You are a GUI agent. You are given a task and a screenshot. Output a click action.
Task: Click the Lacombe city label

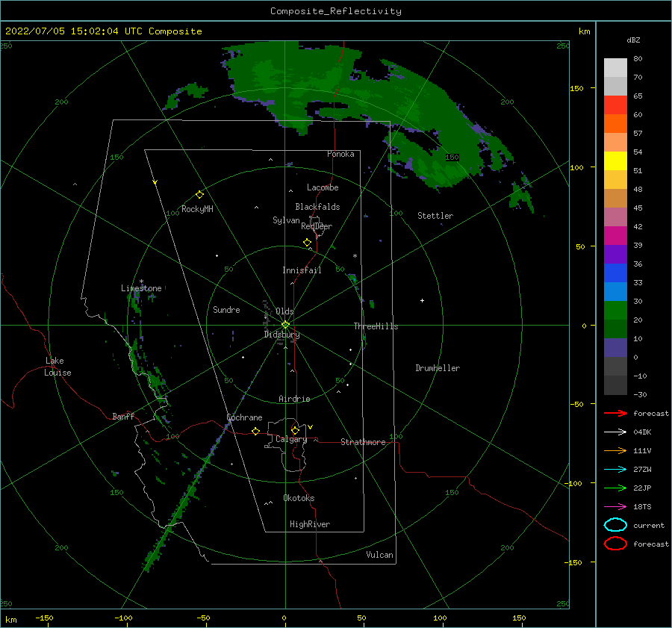(x=323, y=187)
